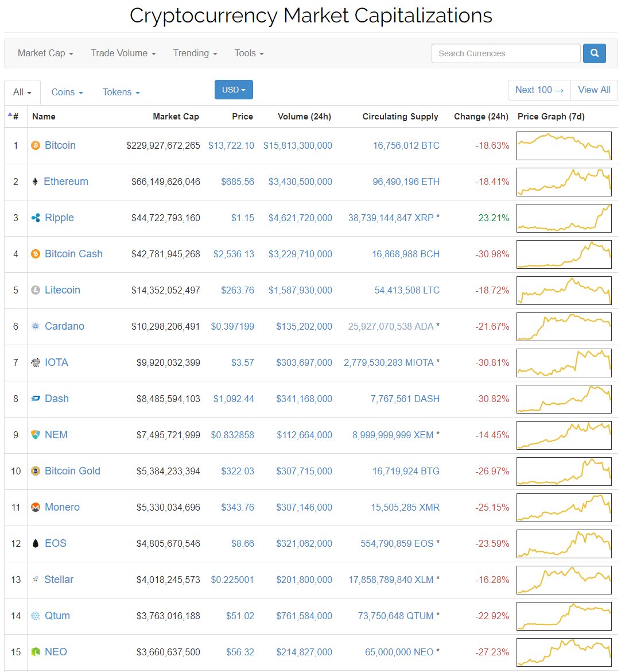
Task: Open the Coins filter dropdown
Action: coord(67,92)
